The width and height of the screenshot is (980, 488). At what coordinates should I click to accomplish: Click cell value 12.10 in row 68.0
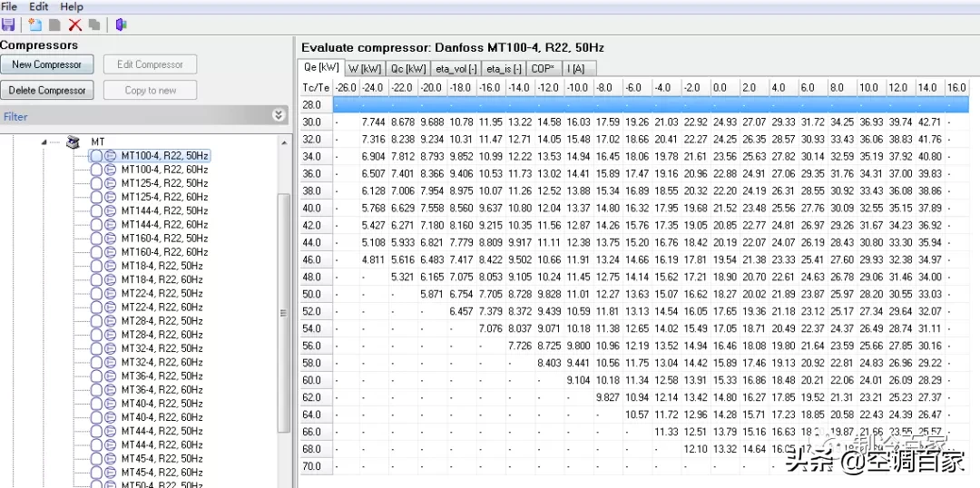[x=695, y=449]
